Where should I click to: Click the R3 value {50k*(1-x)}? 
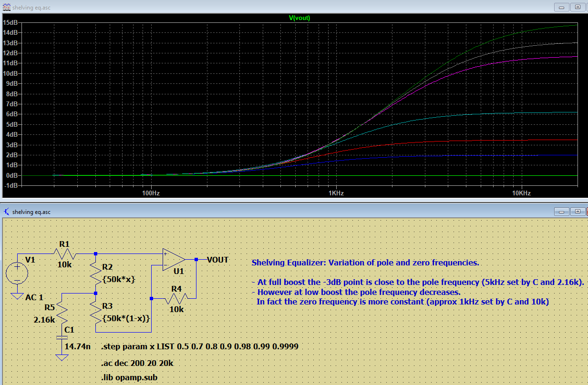point(126,318)
